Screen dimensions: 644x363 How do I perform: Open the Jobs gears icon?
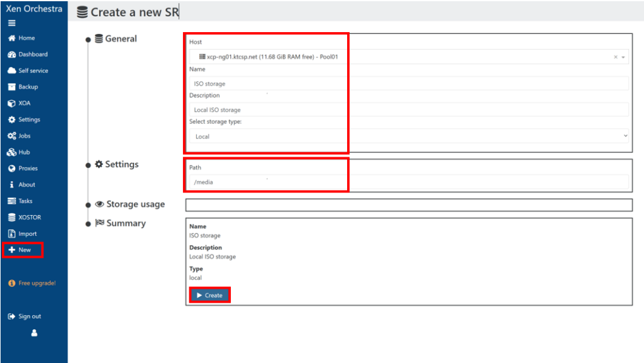click(x=11, y=136)
